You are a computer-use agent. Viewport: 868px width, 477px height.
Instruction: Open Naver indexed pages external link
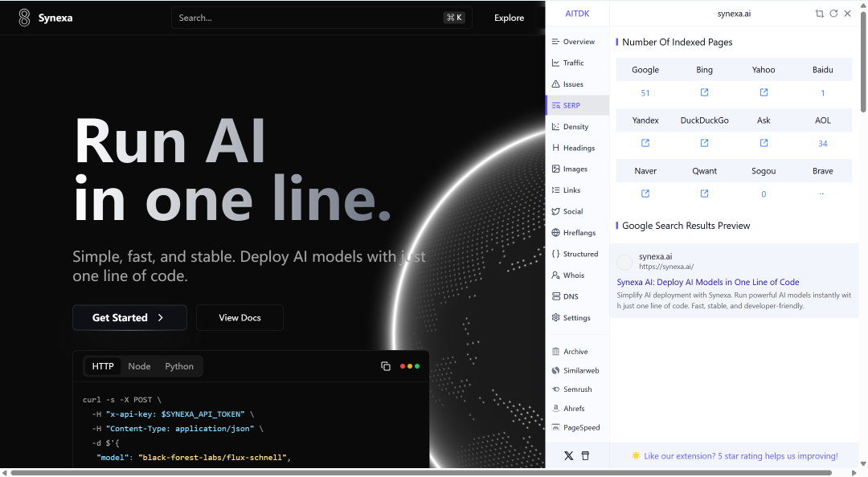coord(645,194)
